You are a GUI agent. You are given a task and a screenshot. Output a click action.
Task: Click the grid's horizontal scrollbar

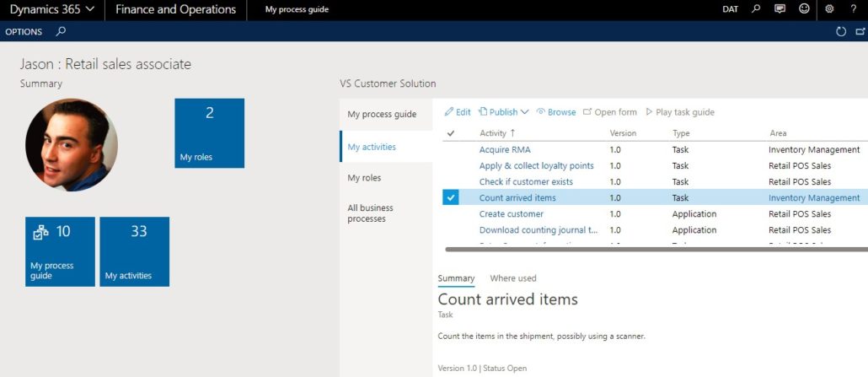pos(656,250)
